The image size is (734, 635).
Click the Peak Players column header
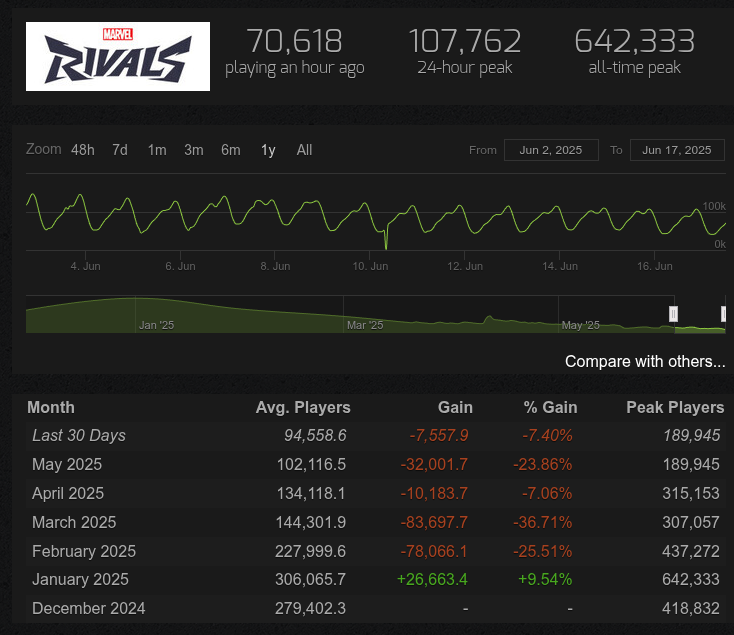click(675, 408)
